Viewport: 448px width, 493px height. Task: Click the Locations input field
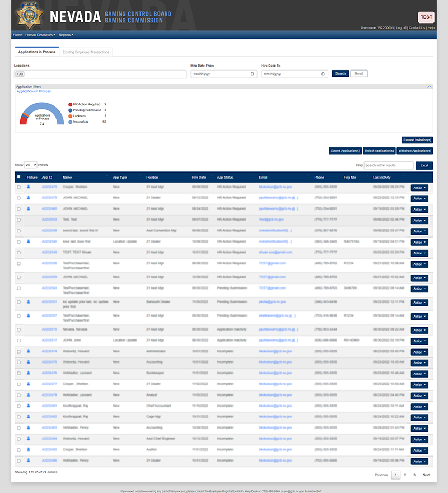pos(101,74)
